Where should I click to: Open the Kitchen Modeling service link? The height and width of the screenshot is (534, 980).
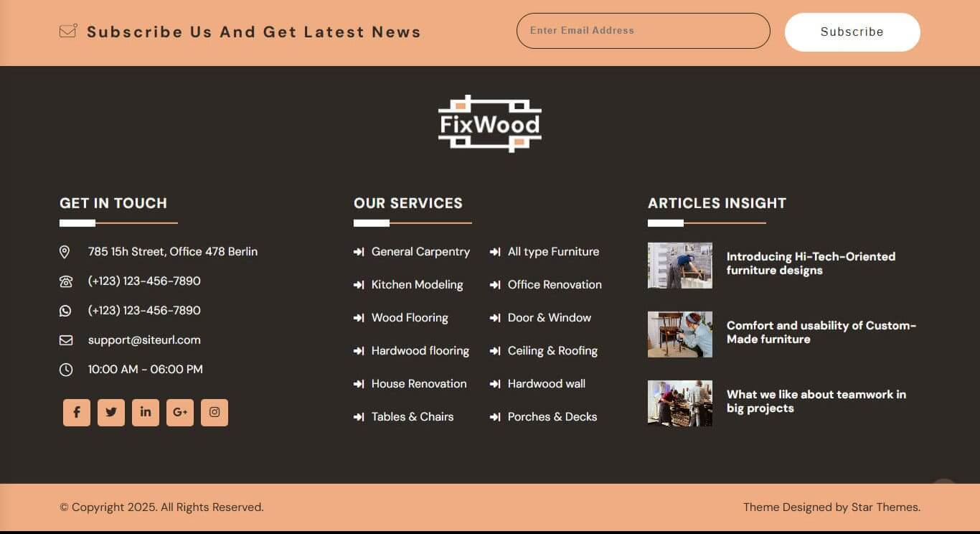point(417,285)
